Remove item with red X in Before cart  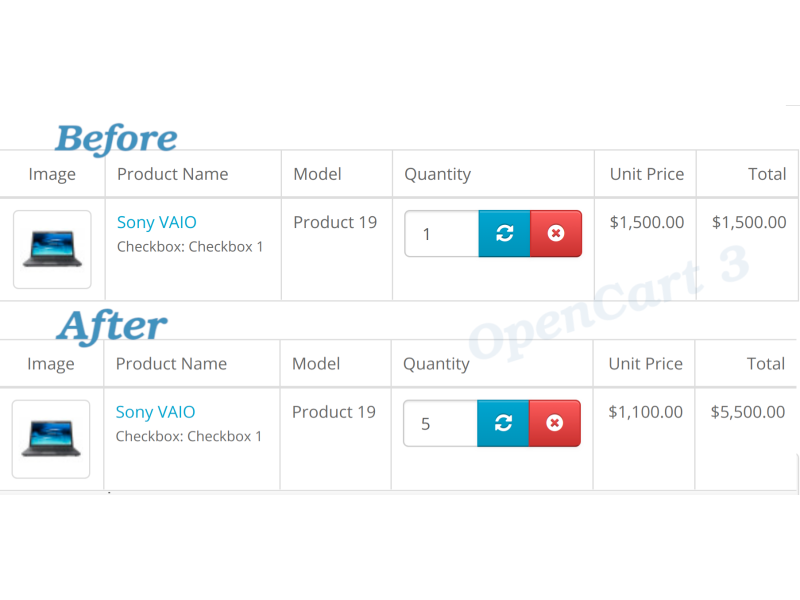coord(556,234)
